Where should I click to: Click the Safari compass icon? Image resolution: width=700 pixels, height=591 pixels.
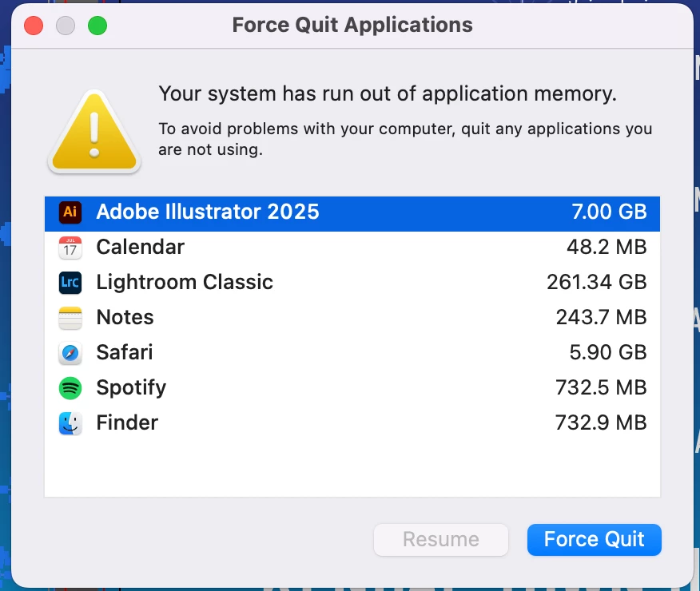70,353
